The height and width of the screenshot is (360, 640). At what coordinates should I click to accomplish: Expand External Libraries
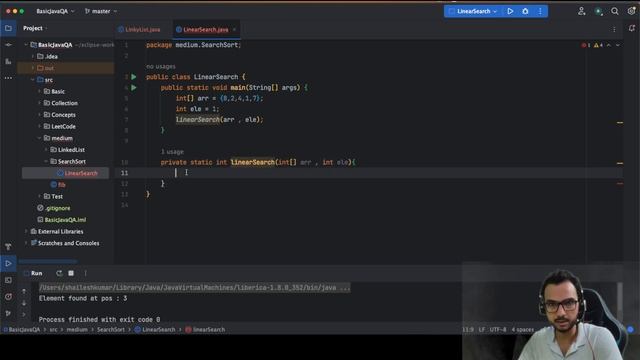(x=27, y=231)
